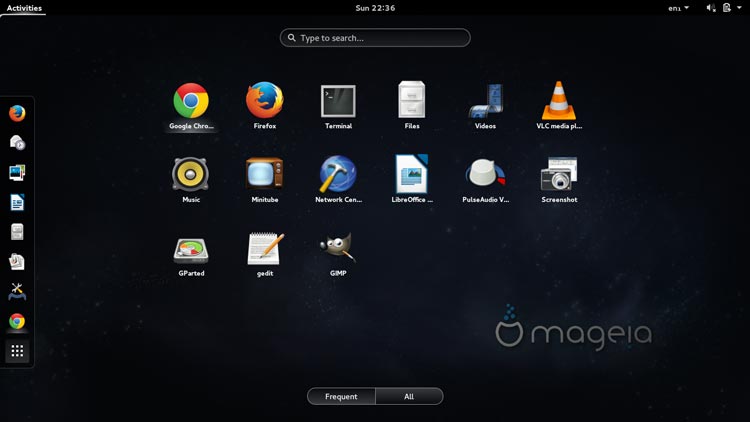750x422 pixels.
Task: Launch Google Chrome from the application grid
Action: 191,106
